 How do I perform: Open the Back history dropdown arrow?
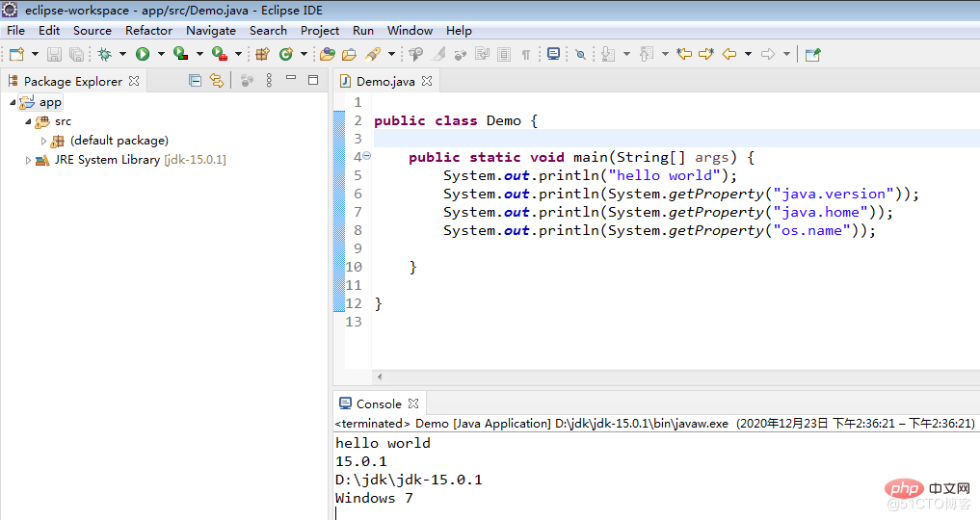tap(748, 54)
